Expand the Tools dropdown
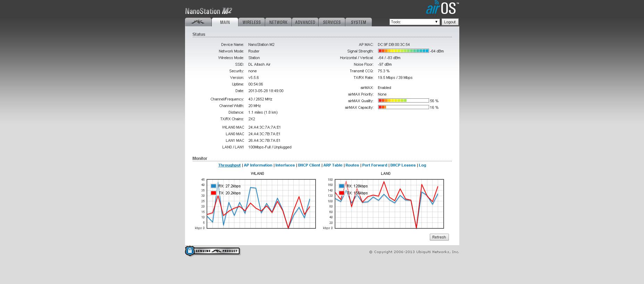Screen dimensions: 644x284 tap(415, 22)
